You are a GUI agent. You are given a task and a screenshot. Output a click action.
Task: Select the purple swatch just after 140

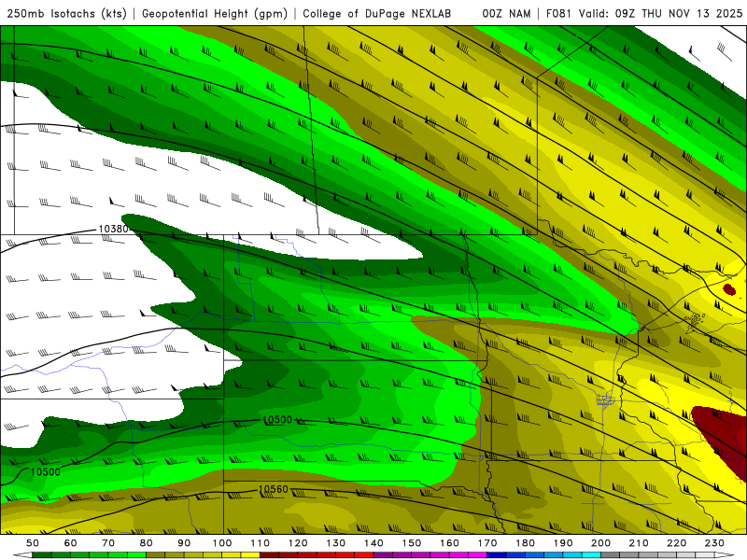tap(384, 555)
